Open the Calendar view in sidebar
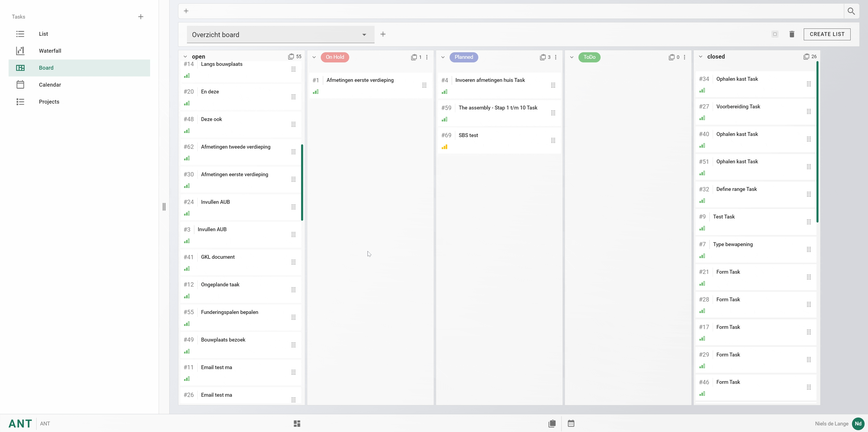 coord(50,85)
